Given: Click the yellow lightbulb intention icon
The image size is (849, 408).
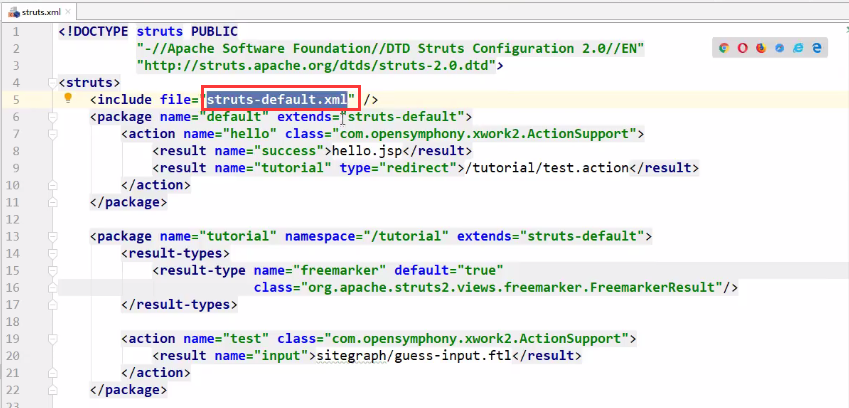Looking at the screenshot, I should point(68,98).
